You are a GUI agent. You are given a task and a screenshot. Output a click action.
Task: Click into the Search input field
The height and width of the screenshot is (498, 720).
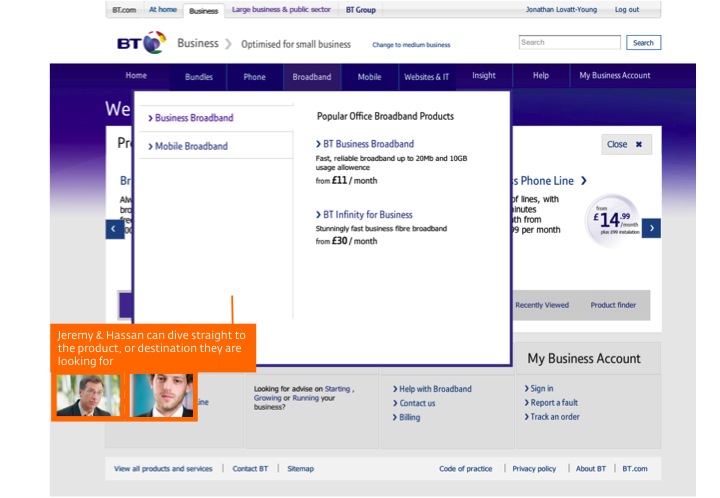569,42
